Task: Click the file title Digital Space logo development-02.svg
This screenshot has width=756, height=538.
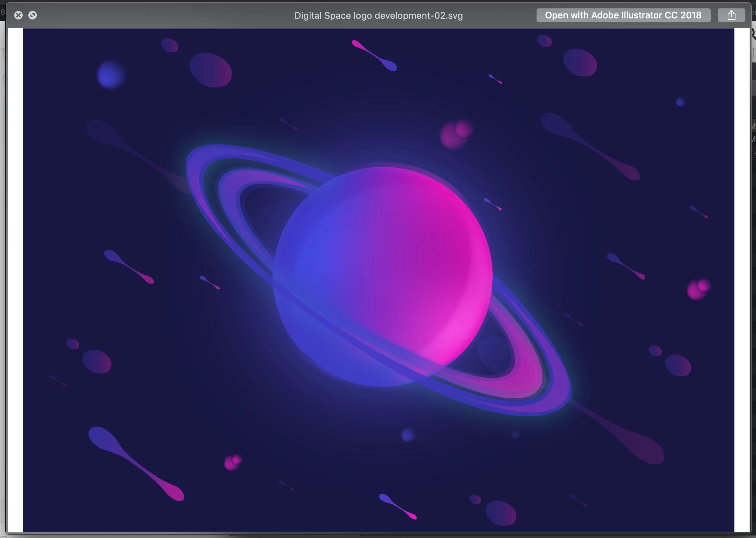Action: [x=378, y=16]
